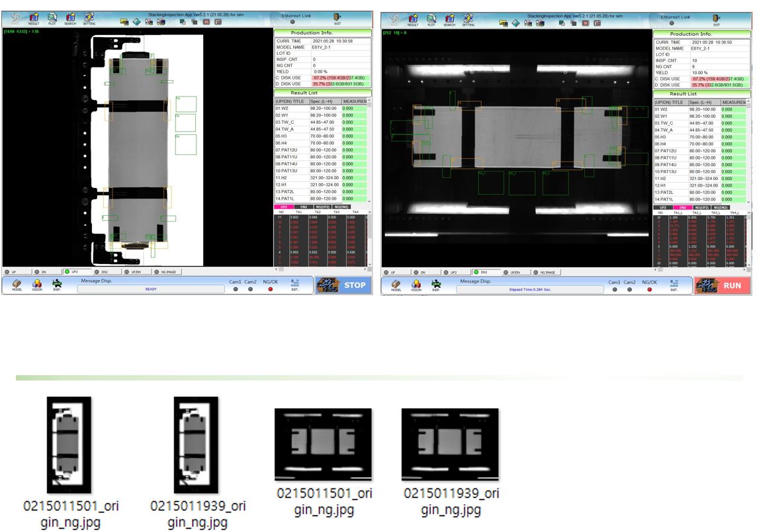The height and width of the screenshot is (532, 759).
Task: Click the EXIT door icon in right window
Action: click(717, 20)
